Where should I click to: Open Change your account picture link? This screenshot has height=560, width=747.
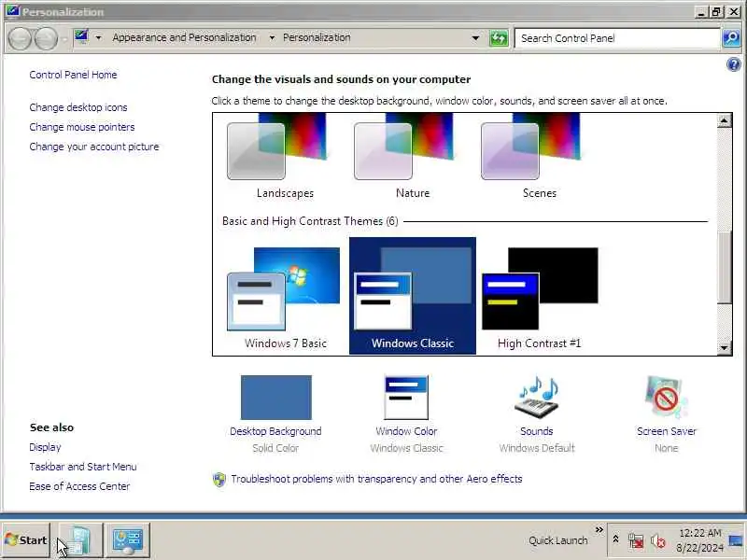[x=94, y=147]
